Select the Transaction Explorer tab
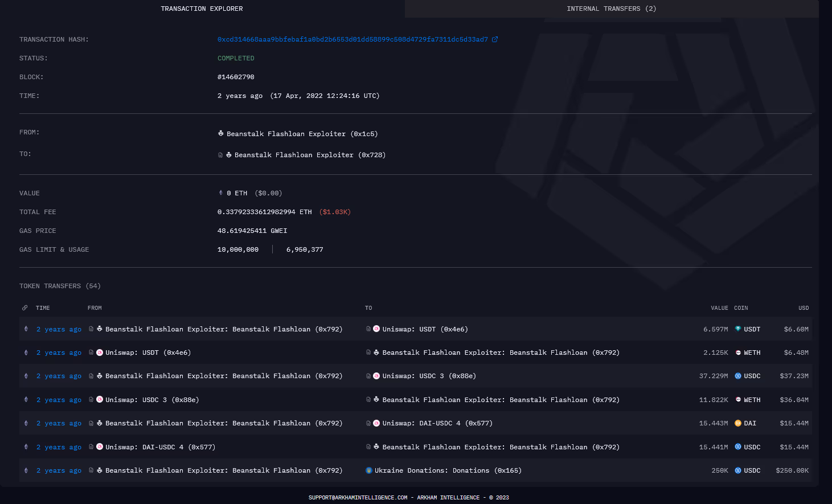This screenshot has height=504, width=832. pyautogui.click(x=202, y=9)
